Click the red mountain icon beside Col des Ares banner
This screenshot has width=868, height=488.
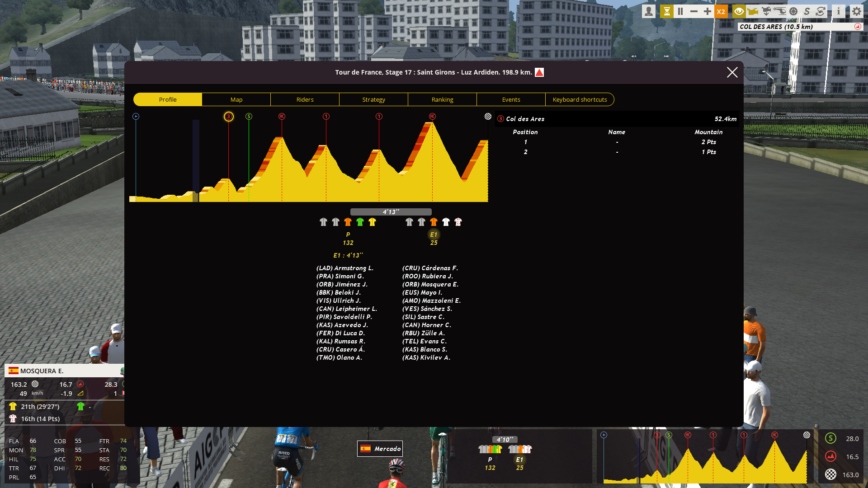click(858, 27)
